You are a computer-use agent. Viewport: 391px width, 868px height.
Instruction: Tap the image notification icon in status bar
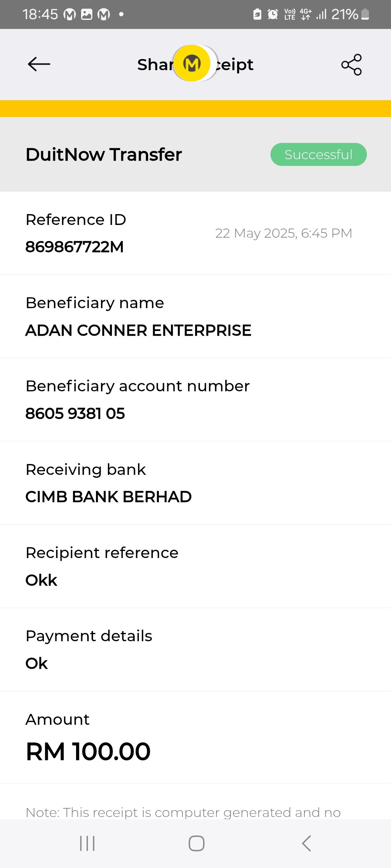(87, 14)
